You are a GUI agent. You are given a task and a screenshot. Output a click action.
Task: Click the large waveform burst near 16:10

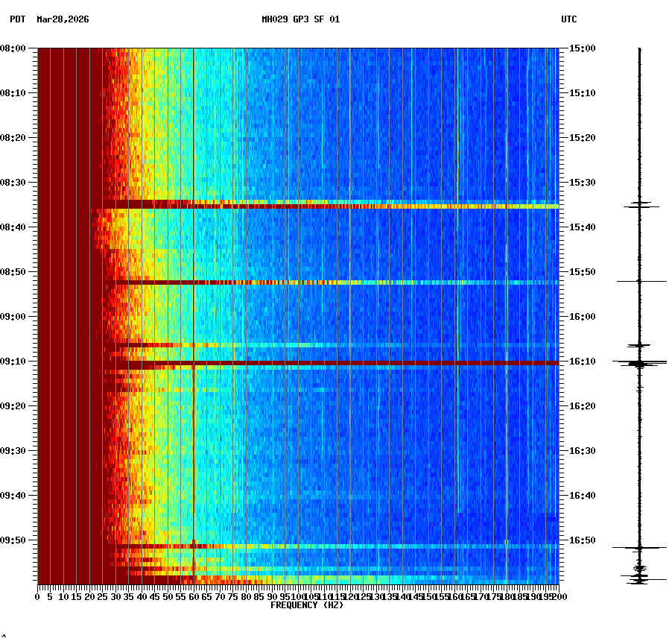[639, 363]
